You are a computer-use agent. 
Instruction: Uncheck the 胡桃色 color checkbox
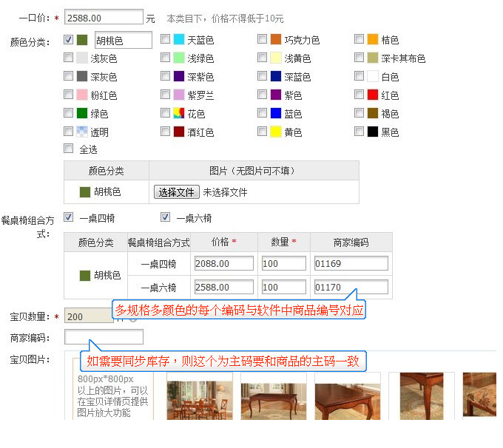click(x=69, y=39)
